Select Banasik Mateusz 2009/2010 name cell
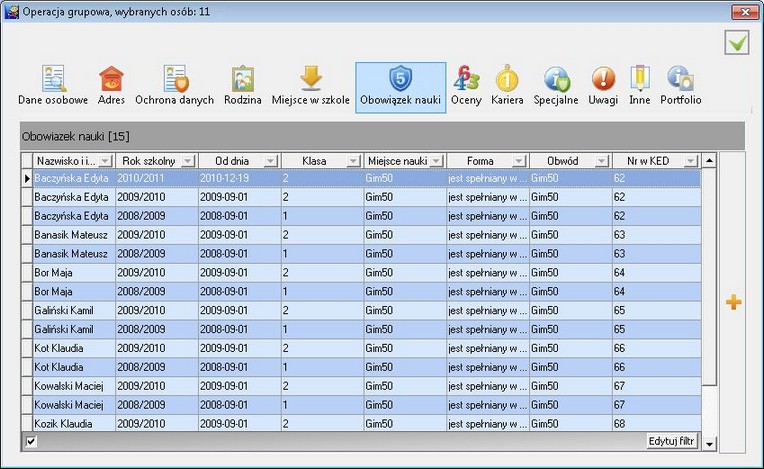The height and width of the screenshot is (469, 764). [74, 235]
